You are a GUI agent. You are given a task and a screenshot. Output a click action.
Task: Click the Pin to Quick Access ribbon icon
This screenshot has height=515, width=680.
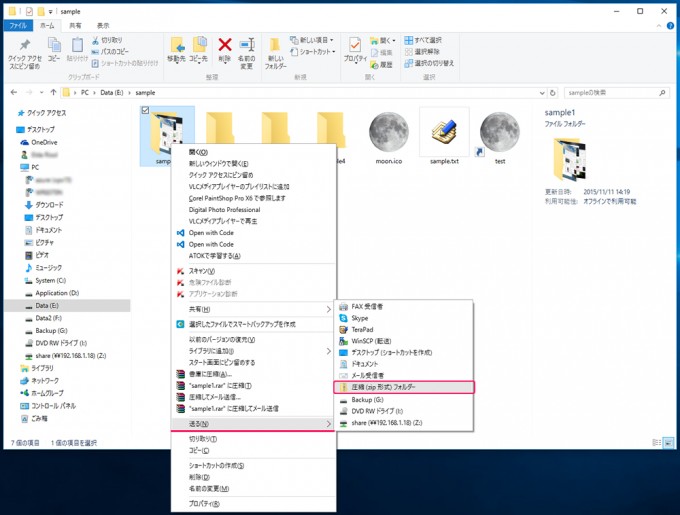pyautogui.click(x=25, y=45)
